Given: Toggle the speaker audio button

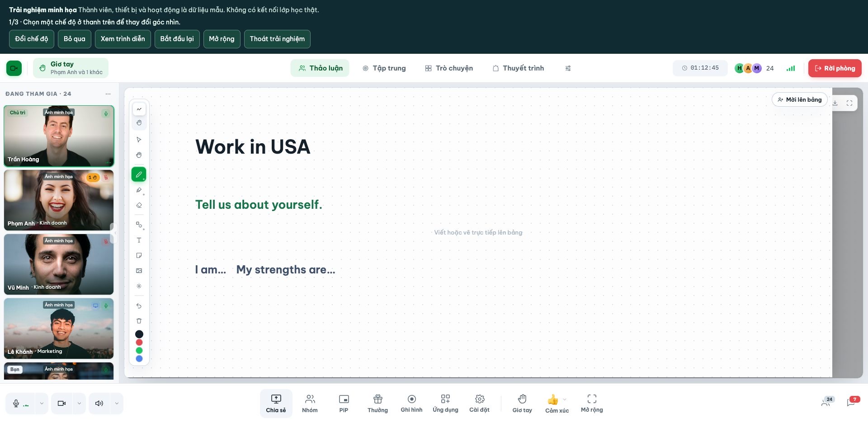Looking at the screenshot, I should click(99, 404).
